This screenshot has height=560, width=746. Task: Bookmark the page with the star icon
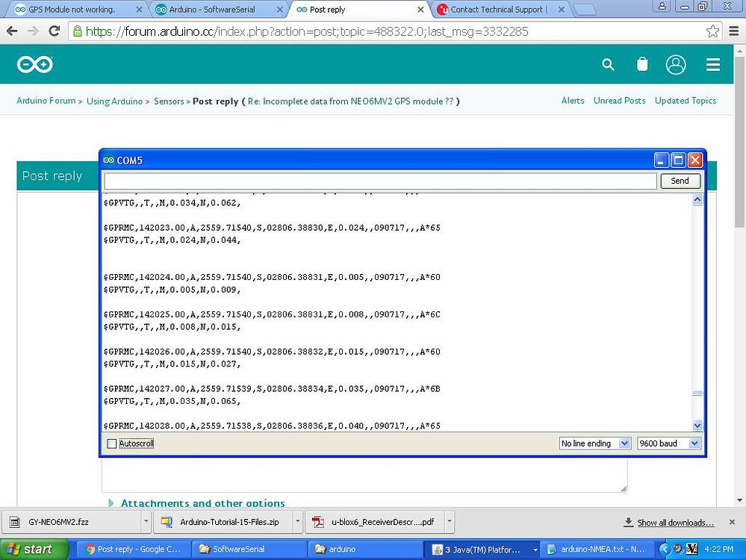pos(712,31)
